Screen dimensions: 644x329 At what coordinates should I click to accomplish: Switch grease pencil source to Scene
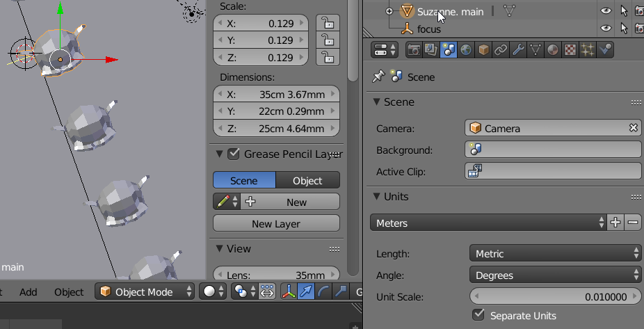click(x=244, y=180)
